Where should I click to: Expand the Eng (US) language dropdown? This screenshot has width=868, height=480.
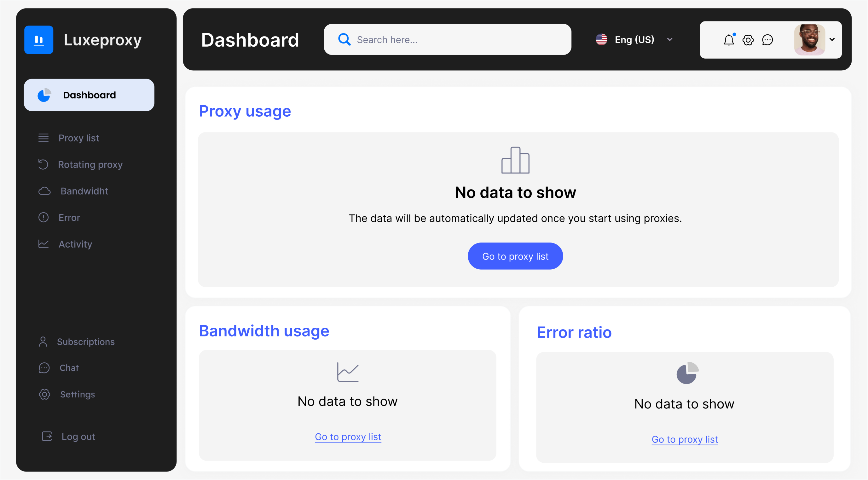coord(669,39)
